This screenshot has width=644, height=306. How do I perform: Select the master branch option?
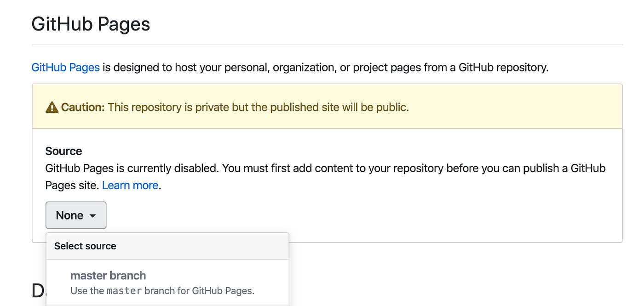[x=108, y=275]
